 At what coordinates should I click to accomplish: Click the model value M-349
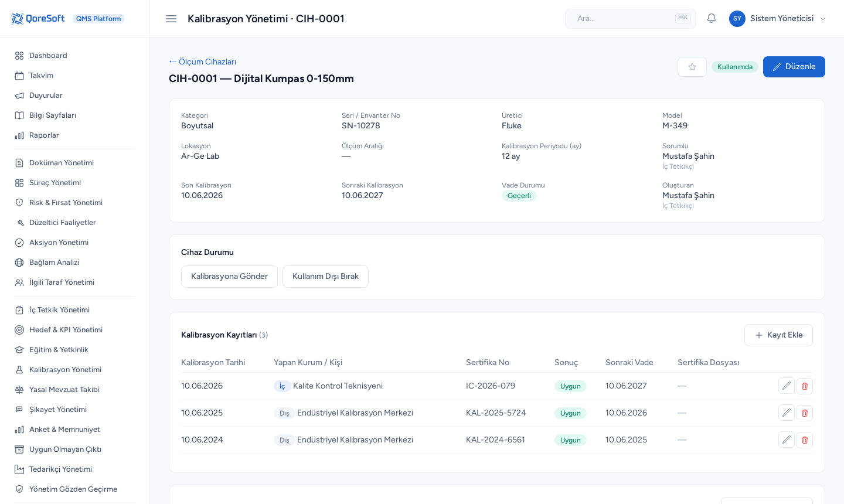tap(675, 126)
